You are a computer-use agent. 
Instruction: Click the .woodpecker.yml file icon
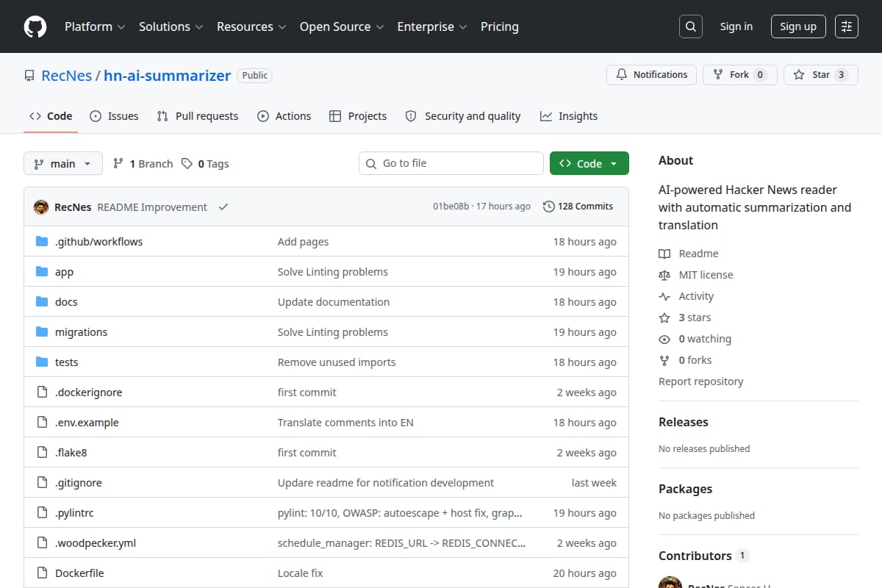point(42,543)
